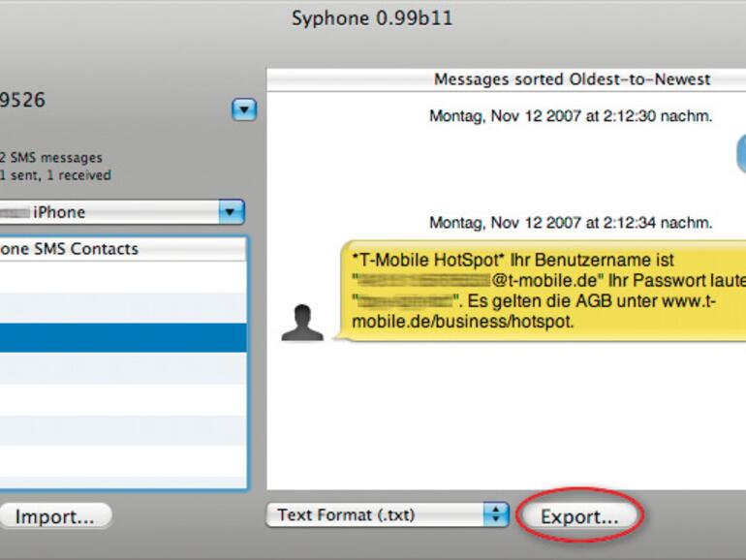Select the highlighted blue contact row
The width and height of the screenshot is (746, 560).
(123, 338)
